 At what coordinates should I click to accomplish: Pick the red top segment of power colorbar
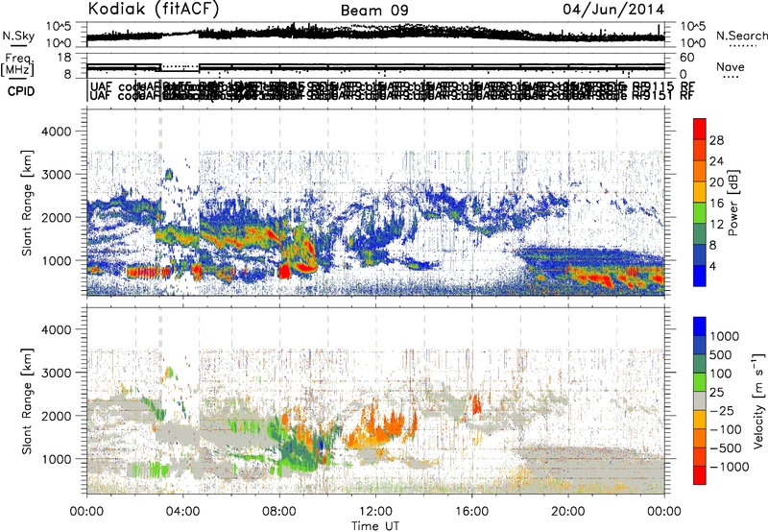point(700,130)
